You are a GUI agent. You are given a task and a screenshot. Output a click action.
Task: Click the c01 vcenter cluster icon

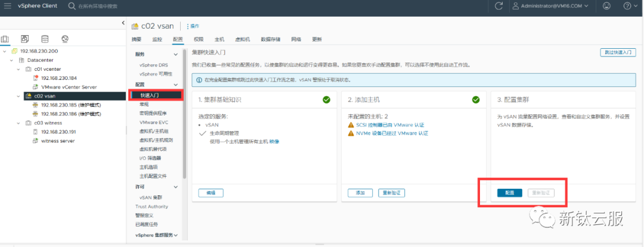[29, 69]
